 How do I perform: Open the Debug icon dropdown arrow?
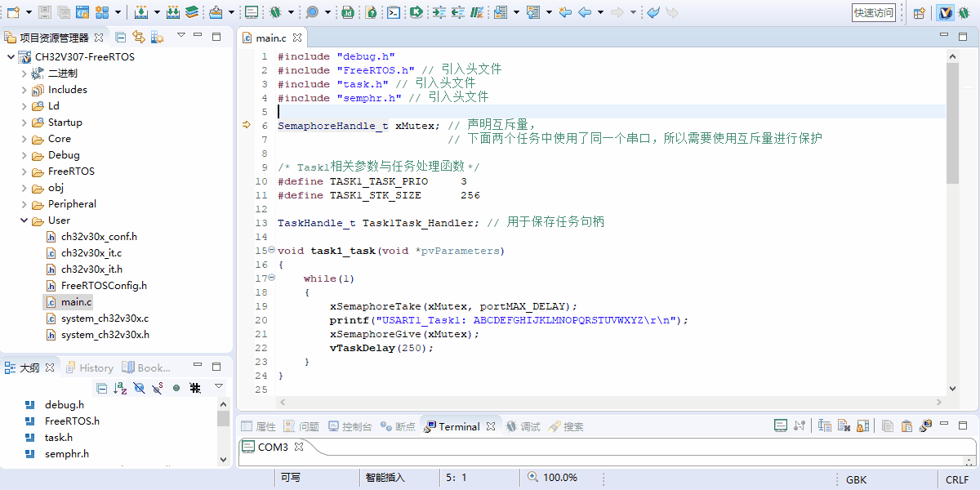pyautogui.click(x=292, y=12)
